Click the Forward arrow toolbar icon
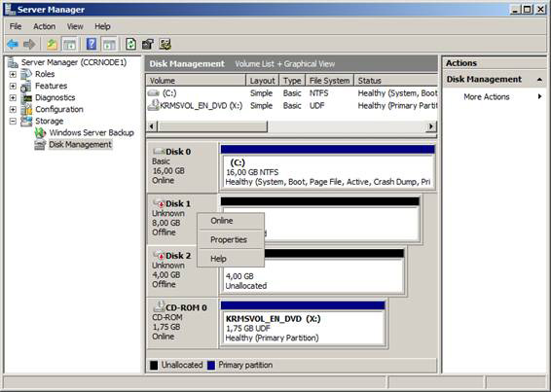 tap(29, 45)
